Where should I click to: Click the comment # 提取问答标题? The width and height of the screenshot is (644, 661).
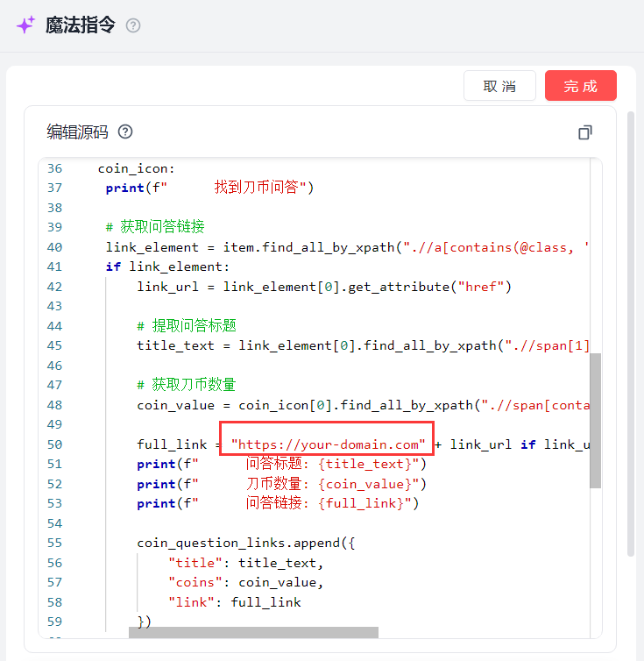pyautogui.click(x=186, y=326)
